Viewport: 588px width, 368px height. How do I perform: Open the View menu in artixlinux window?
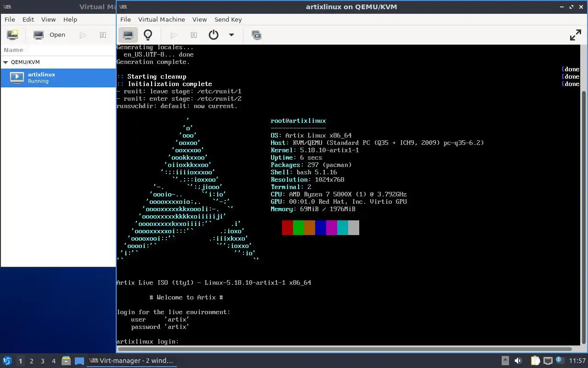click(x=199, y=19)
